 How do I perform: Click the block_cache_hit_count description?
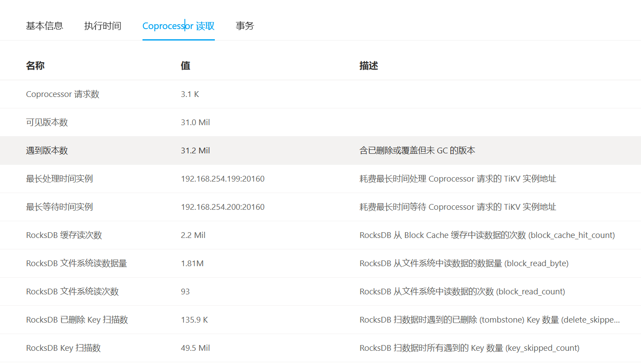[x=487, y=235]
